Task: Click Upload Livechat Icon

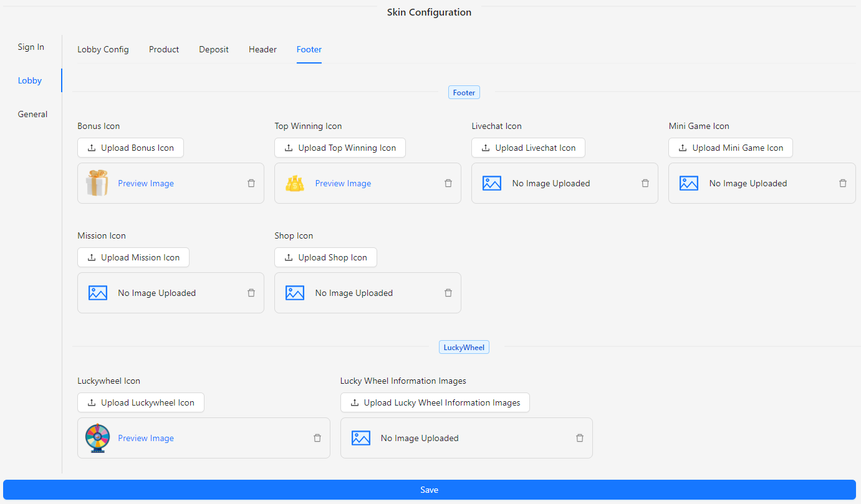Action: click(528, 148)
